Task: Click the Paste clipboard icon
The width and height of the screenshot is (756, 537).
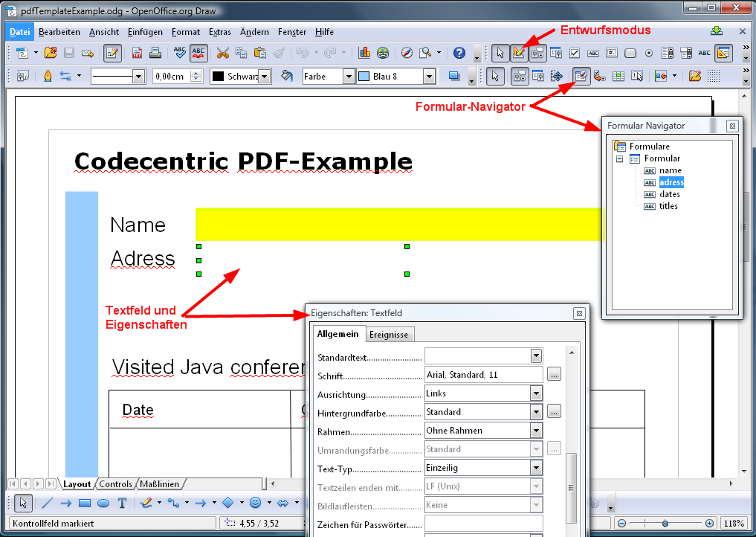Action: (260, 53)
